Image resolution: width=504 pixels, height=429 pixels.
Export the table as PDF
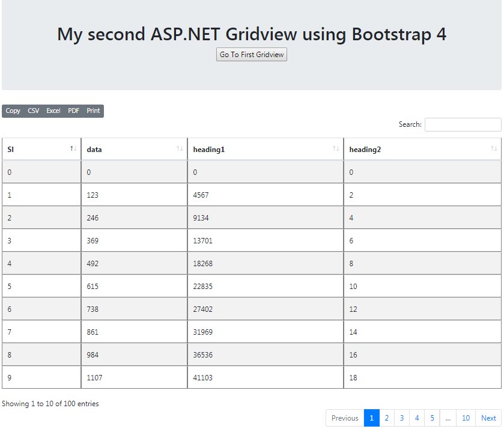pyautogui.click(x=74, y=111)
